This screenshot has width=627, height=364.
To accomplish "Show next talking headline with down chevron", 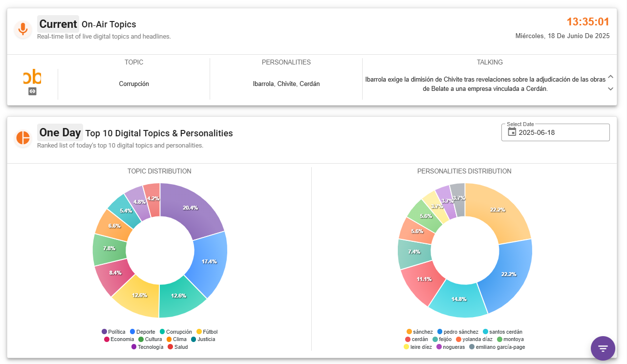I will (610, 89).
